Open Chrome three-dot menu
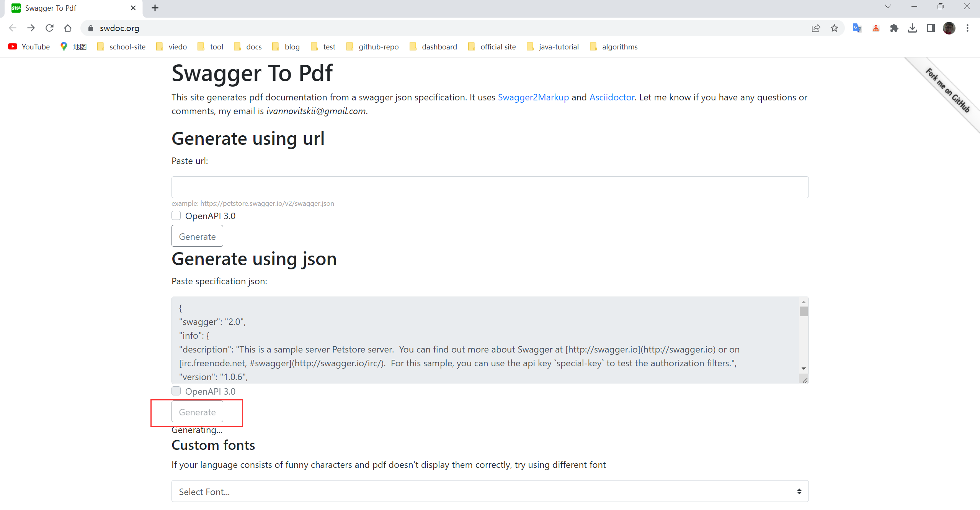The height and width of the screenshot is (510, 980). [x=967, y=28]
